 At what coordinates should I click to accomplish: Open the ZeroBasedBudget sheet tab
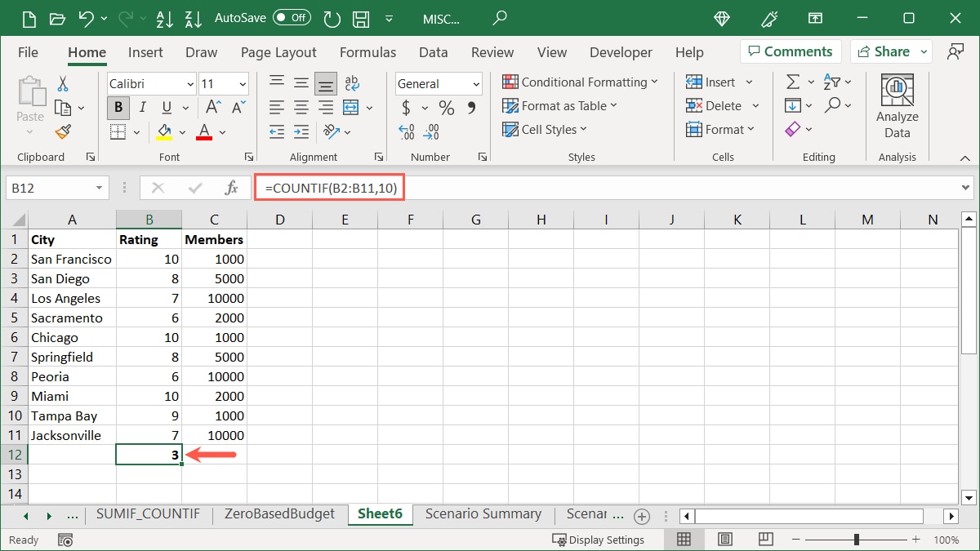280,514
